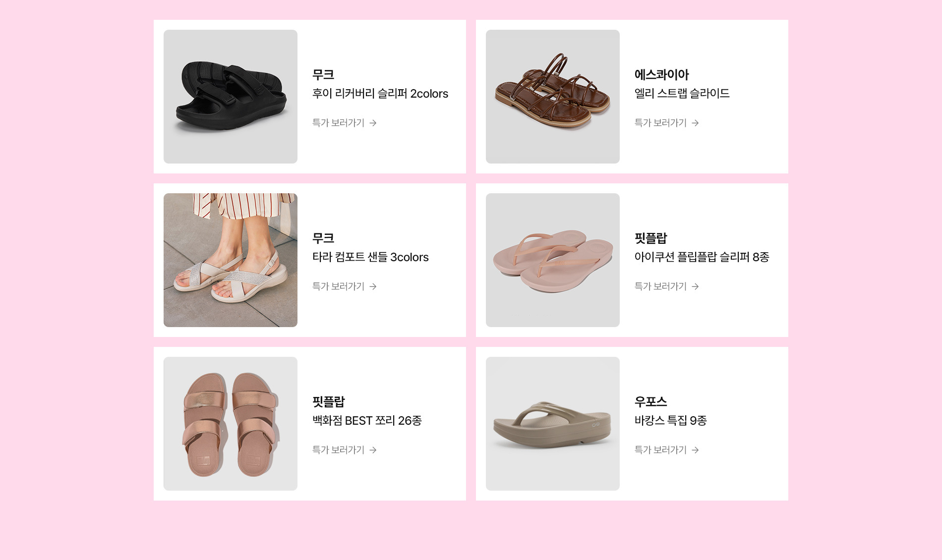Click arrow icon under 백화점 BEST 쪼리 26종
Viewport: 942px width, 560px height.
pyautogui.click(x=373, y=450)
